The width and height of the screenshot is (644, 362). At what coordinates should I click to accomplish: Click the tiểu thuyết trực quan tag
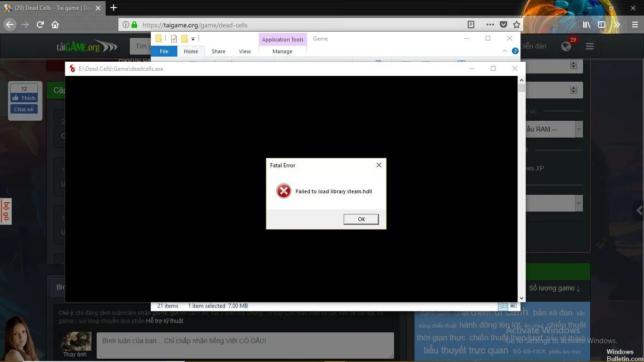[x=466, y=350]
